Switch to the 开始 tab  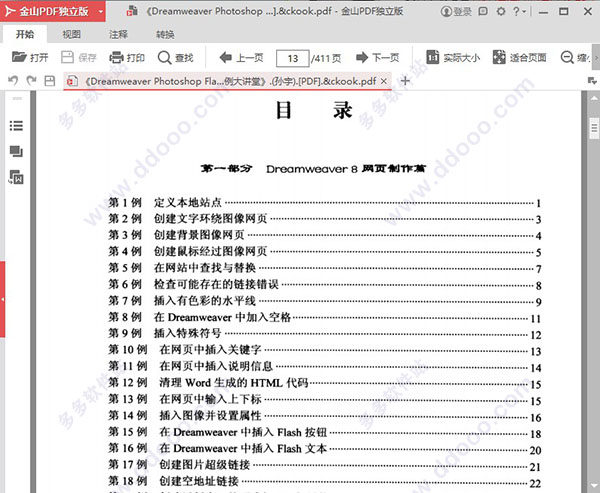pos(24,34)
